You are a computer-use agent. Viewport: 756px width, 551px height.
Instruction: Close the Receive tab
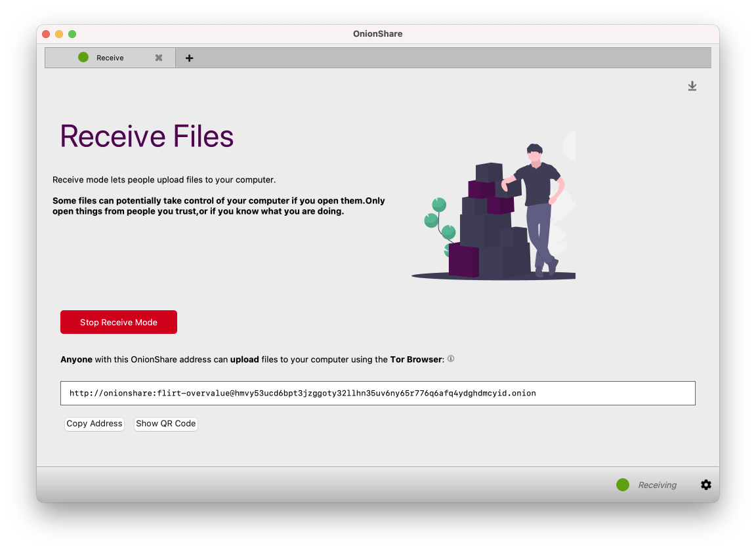point(158,58)
